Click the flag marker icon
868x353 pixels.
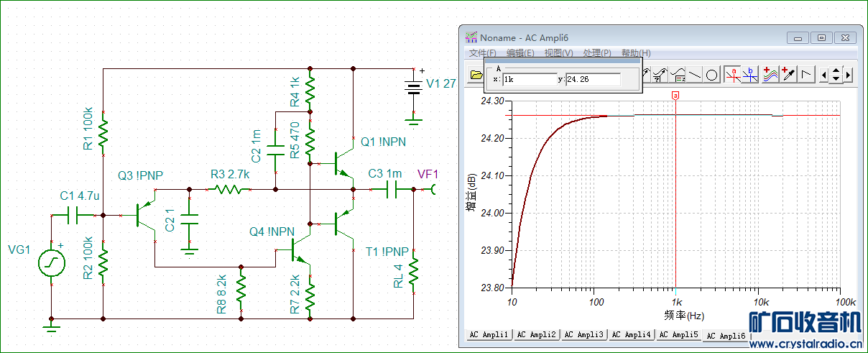[806, 74]
